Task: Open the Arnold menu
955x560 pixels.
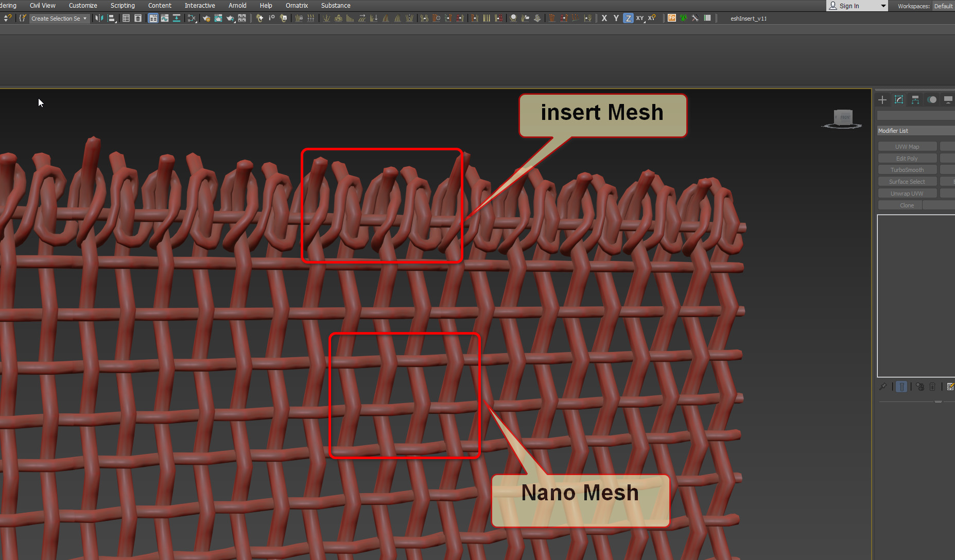Action: coord(237,6)
